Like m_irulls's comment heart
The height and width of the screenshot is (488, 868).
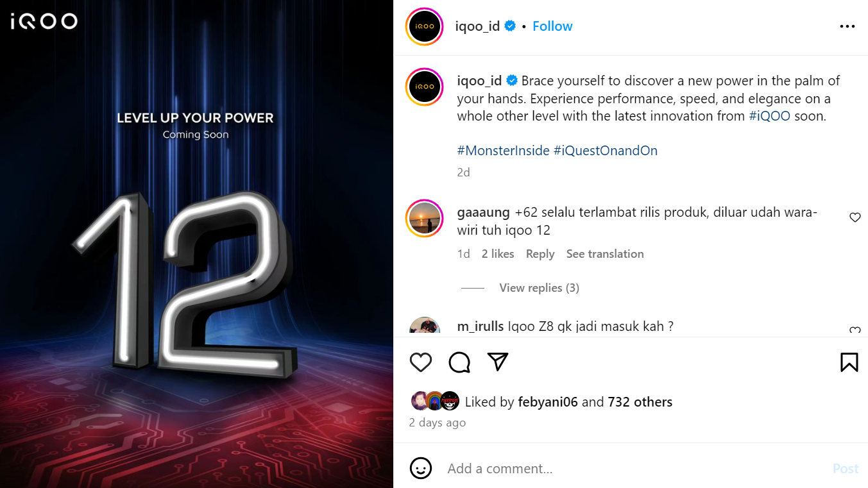[855, 331]
